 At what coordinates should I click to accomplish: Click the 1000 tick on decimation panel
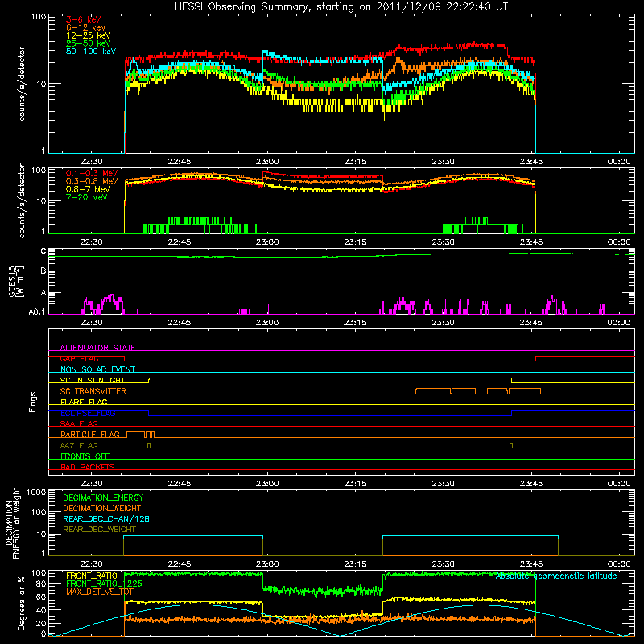tap(36, 492)
